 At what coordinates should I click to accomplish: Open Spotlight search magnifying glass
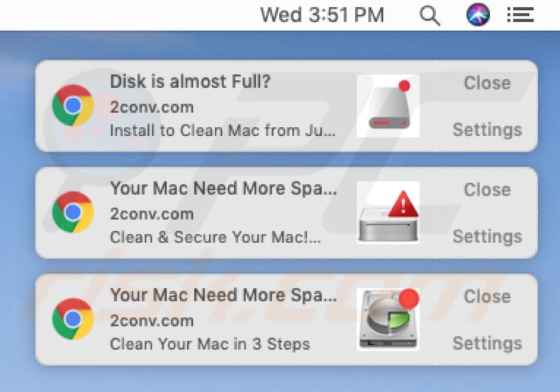tap(430, 15)
